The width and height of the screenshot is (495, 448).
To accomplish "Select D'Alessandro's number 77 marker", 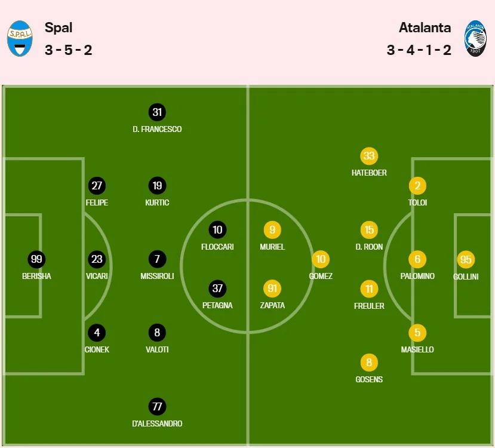I will click(157, 407).
